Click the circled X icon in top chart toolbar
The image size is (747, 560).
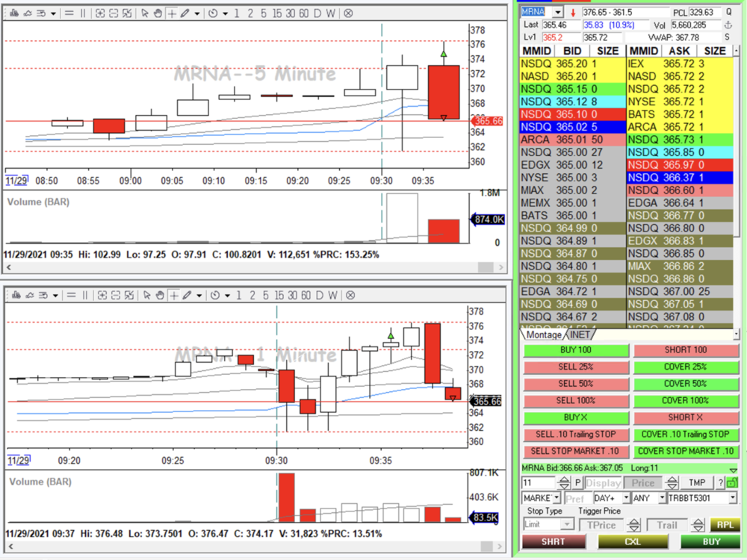click(349, 13)
